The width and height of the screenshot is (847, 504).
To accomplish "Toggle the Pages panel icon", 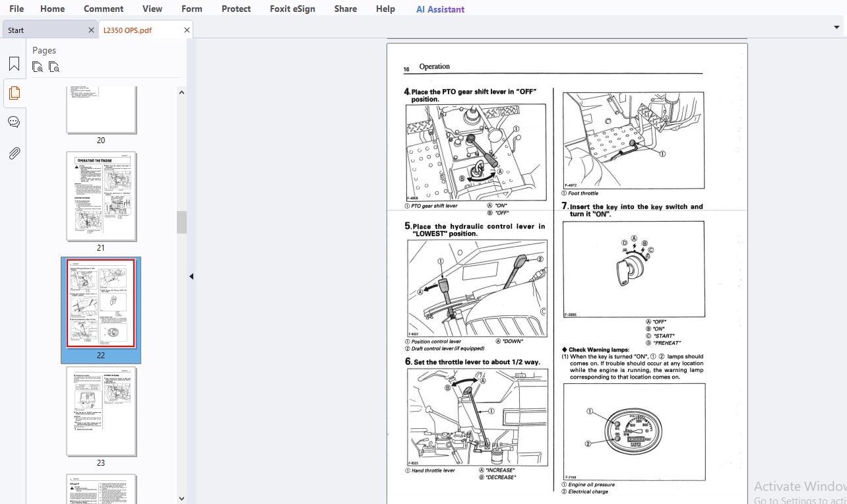I will [14, 93].
